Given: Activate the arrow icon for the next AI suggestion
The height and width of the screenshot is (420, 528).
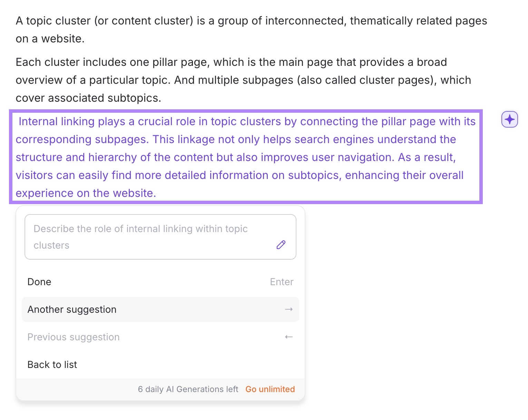Looking at the screenshot, I should point(289,309).
